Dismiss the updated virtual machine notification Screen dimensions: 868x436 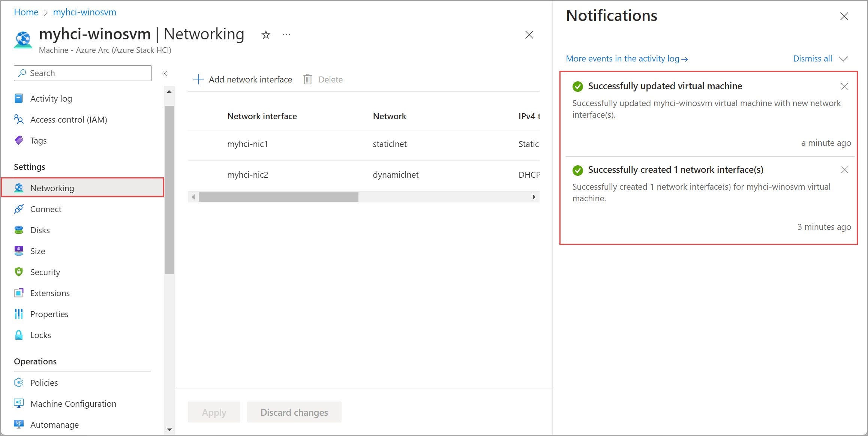pos(844,86)
